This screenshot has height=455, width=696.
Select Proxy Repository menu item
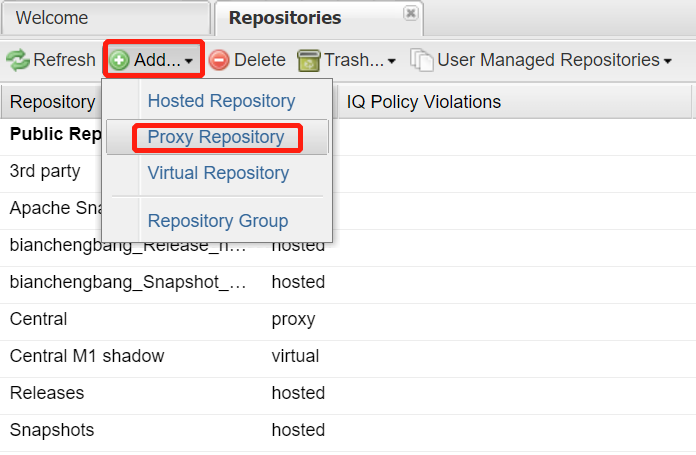(216, 137)
